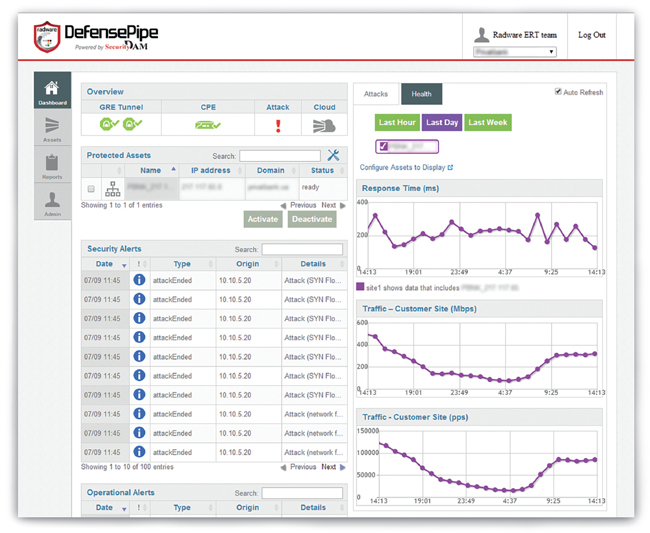Click info icon of third security alert

click(139, 318)
